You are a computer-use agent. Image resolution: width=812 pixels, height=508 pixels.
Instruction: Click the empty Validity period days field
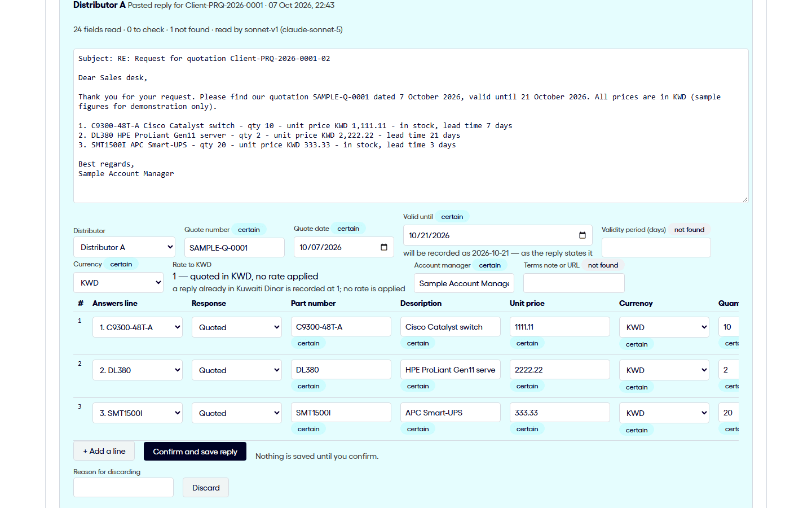coord(656,248)
